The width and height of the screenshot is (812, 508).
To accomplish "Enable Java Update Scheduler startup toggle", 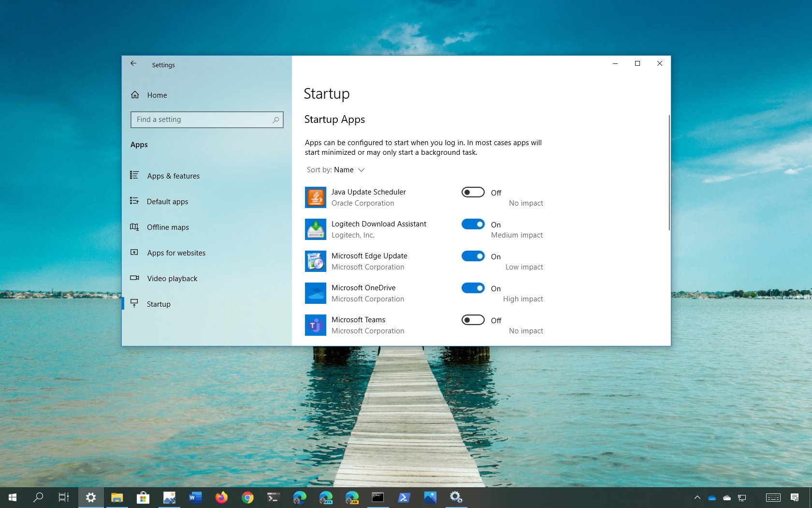I will click(473, 192).
